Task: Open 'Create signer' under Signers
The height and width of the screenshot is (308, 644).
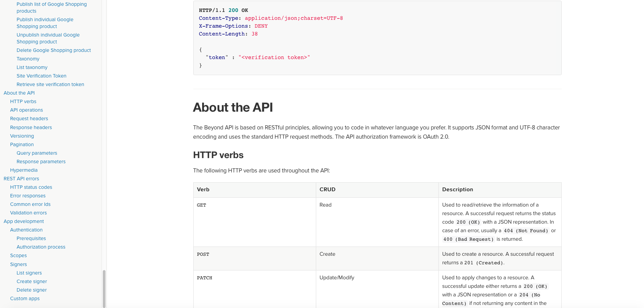Action: coord(32,281)
